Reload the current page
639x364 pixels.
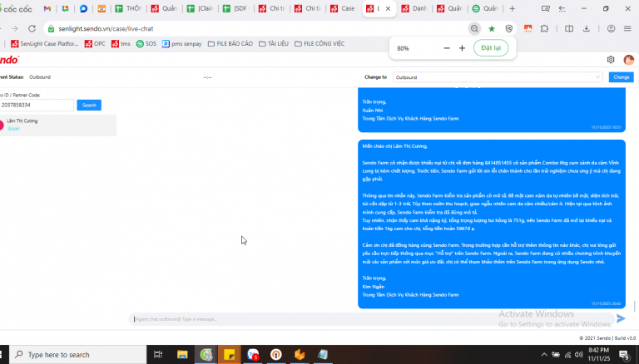pyautogui.click(x=32, y=28)
